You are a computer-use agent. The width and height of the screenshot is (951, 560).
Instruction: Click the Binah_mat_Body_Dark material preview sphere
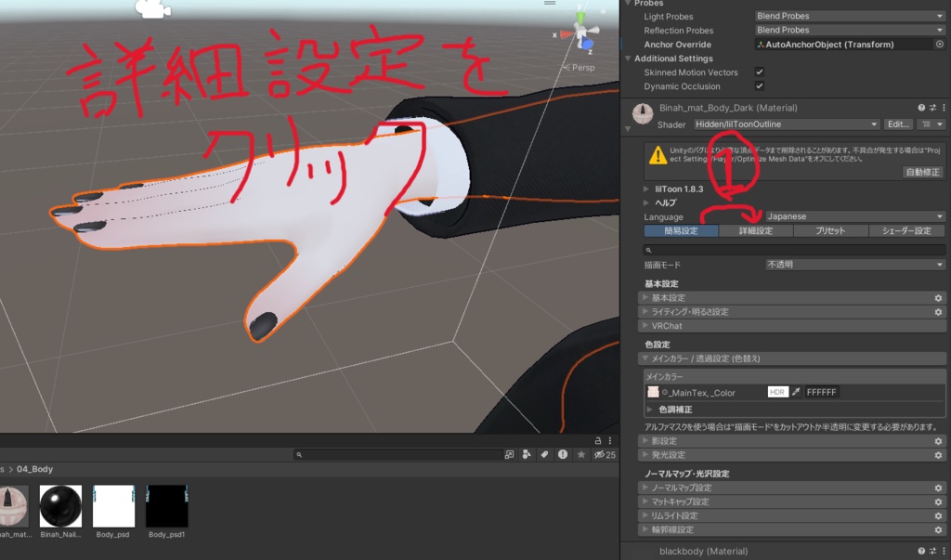(643, 113)
